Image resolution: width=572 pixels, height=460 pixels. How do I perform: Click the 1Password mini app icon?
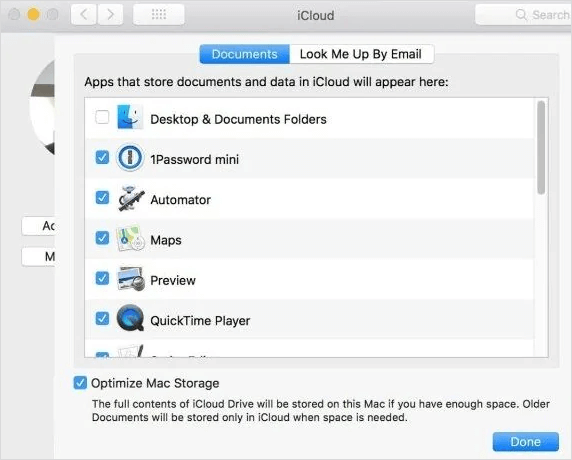[x=130, y=158]
